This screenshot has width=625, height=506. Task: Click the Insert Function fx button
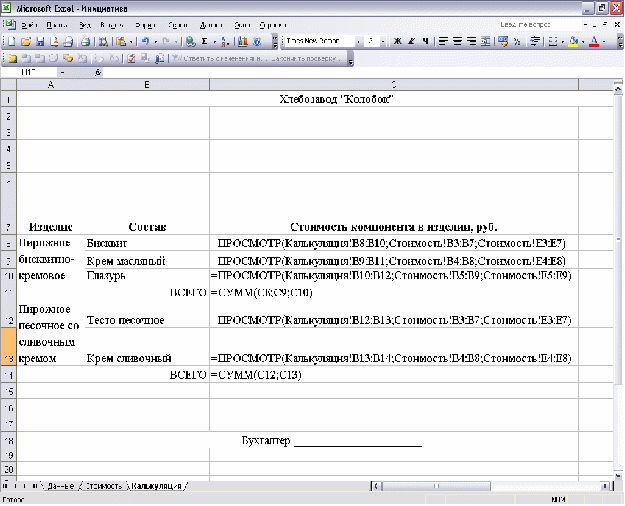click(x=98, y=72)
